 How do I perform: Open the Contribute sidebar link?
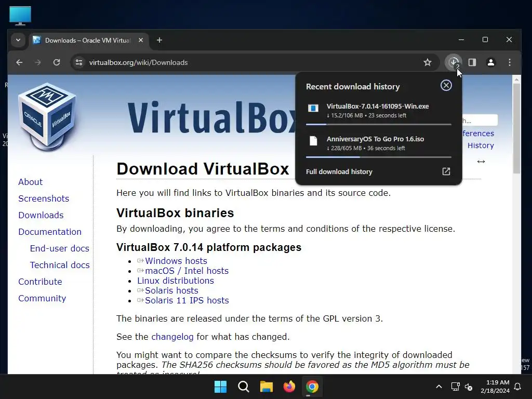click(x=40, y=282)
